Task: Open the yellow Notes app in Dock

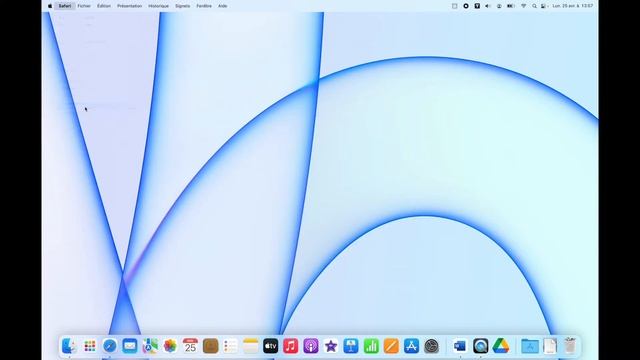Action: (251, 346)
